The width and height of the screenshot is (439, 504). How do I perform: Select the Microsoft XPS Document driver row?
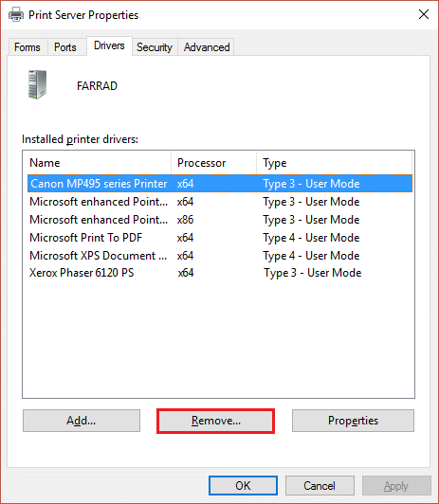[220, 256]
